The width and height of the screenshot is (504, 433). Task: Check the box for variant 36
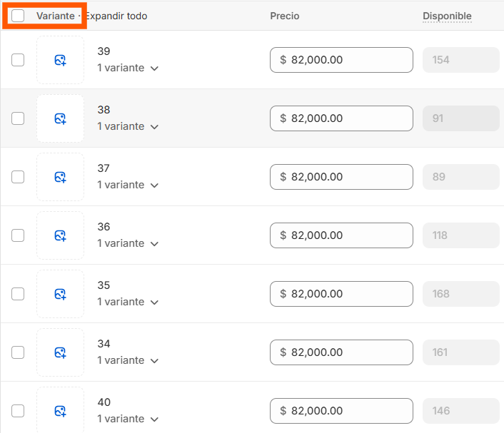tap(18, 235)
